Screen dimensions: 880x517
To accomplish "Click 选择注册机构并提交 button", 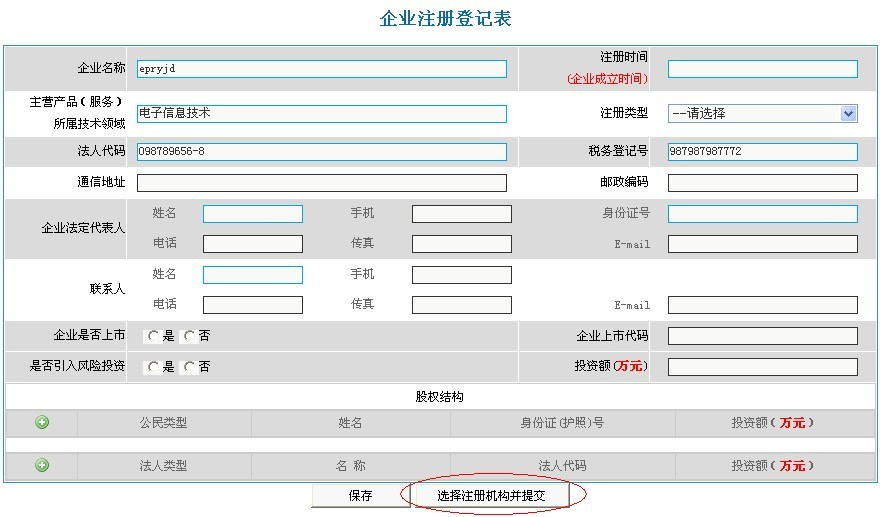I will pos(490,495).
